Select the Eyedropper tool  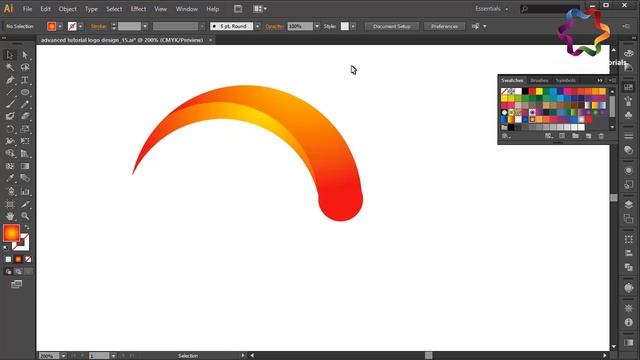(10, 178)
